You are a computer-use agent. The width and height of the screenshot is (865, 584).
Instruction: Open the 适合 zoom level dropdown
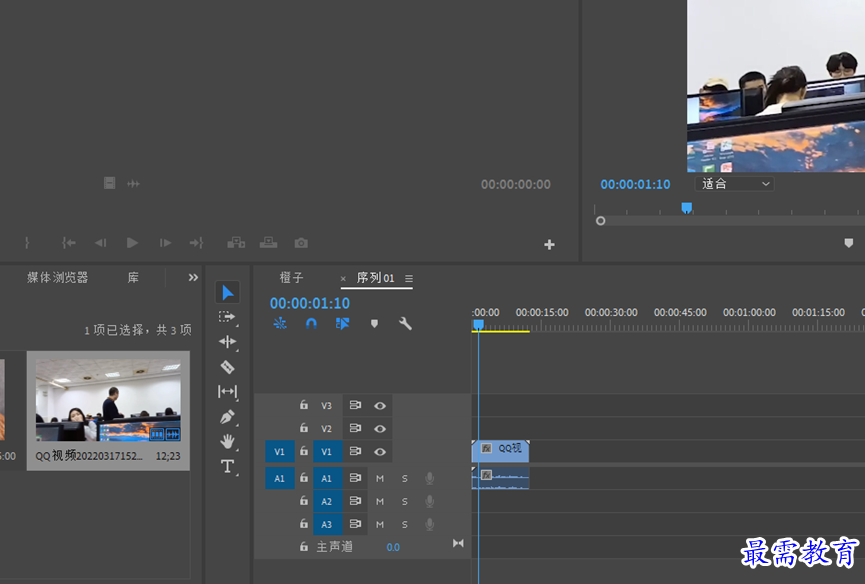pyautogui.click(x=734, y=184)
